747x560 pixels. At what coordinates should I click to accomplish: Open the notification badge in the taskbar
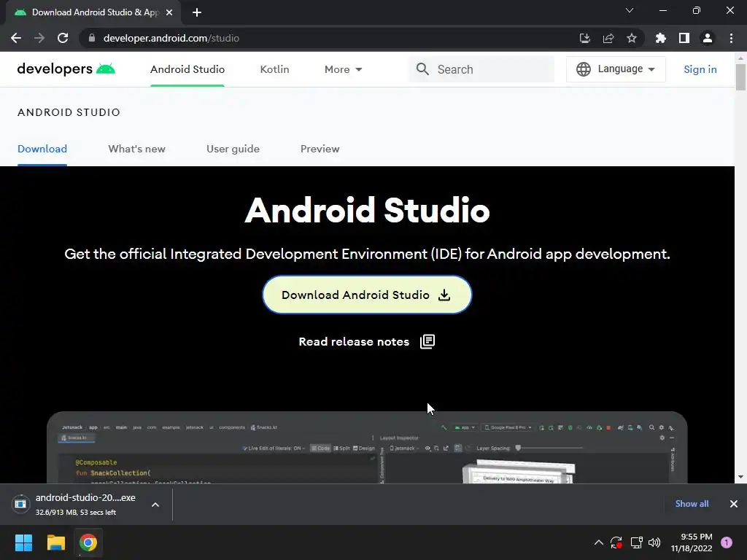tap(727, 542)
